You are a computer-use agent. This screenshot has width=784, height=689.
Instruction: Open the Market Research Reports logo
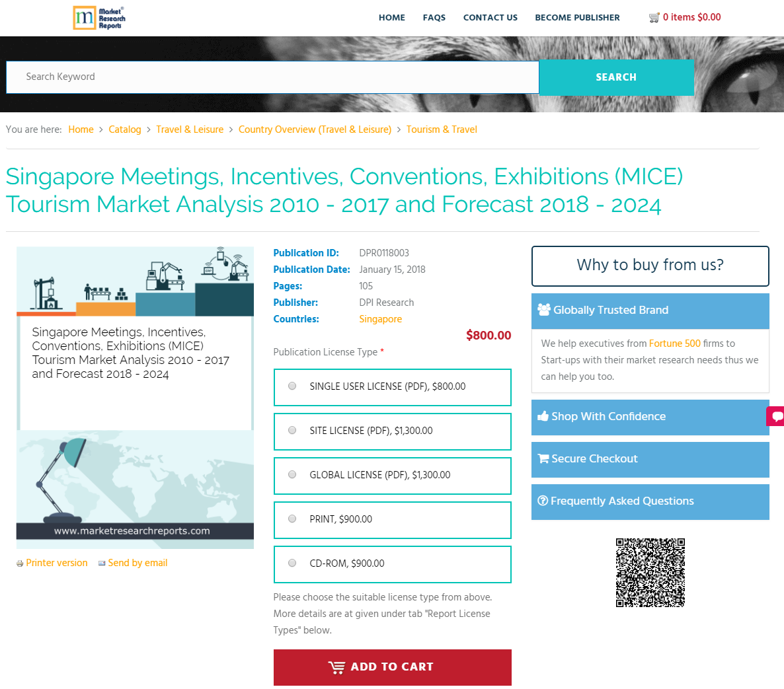pos(99,18)
